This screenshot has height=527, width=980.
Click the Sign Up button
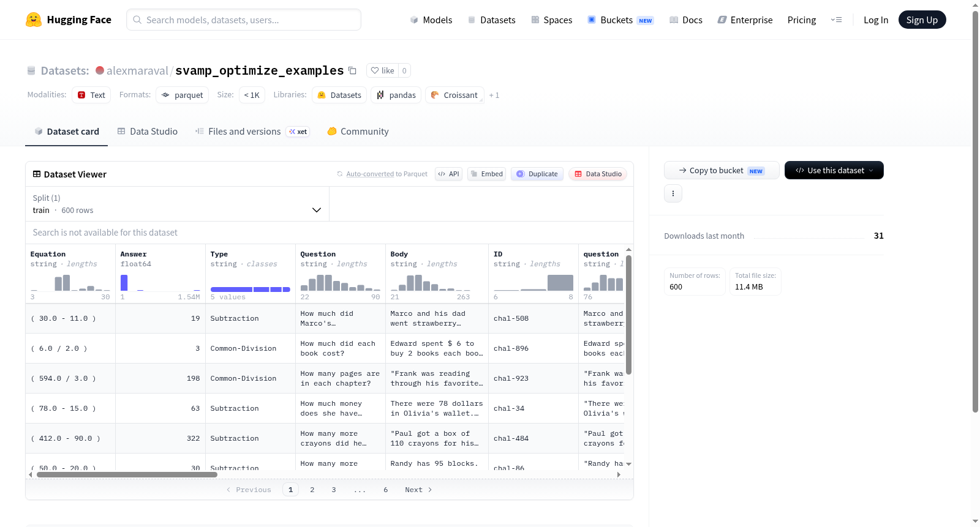coord(922,20)
